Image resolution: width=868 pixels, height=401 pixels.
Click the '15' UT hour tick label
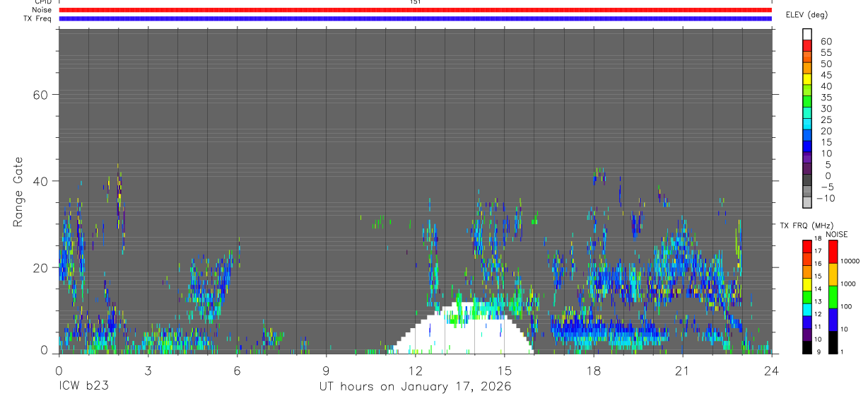pos(505,370)
